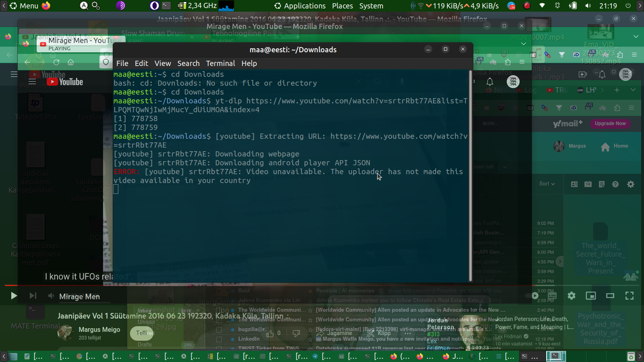Click the YouTube video progress bar

[322, 285]
